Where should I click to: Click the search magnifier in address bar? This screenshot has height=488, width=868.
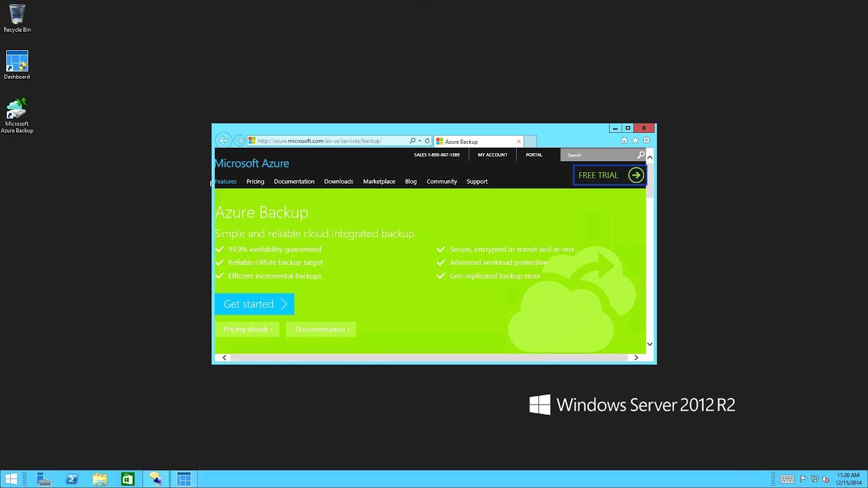(x=412, y=141)
